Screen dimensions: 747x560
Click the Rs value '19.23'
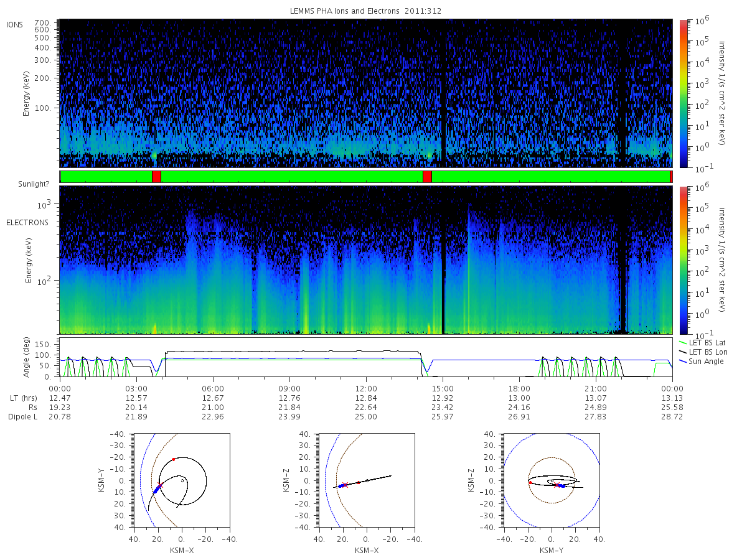coord(60,407)
